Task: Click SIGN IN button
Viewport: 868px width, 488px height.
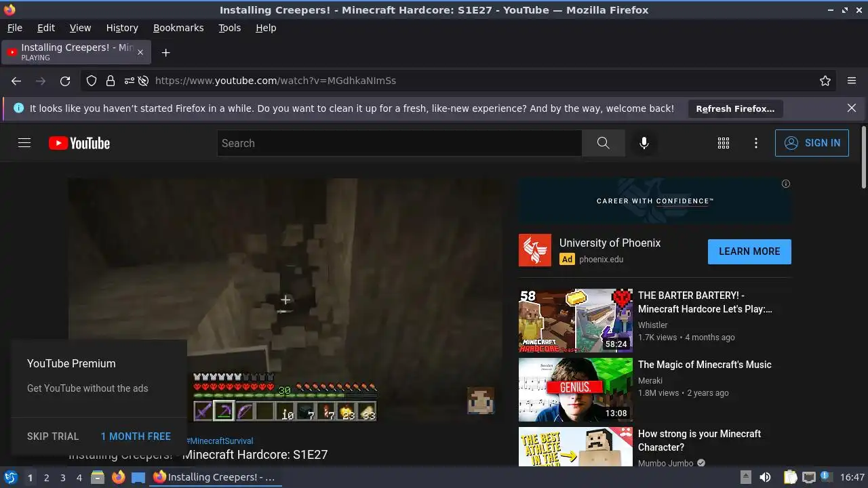Action: click(x=812, y=143)
